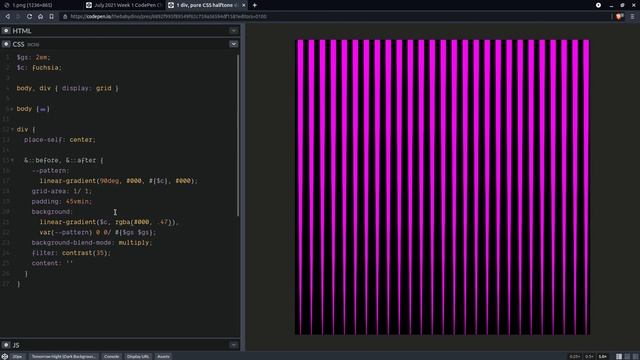Image resolution: width=640 pixels, height=360 pixels.
Task: Click the place-self: center line
Action: click(60, 140)
